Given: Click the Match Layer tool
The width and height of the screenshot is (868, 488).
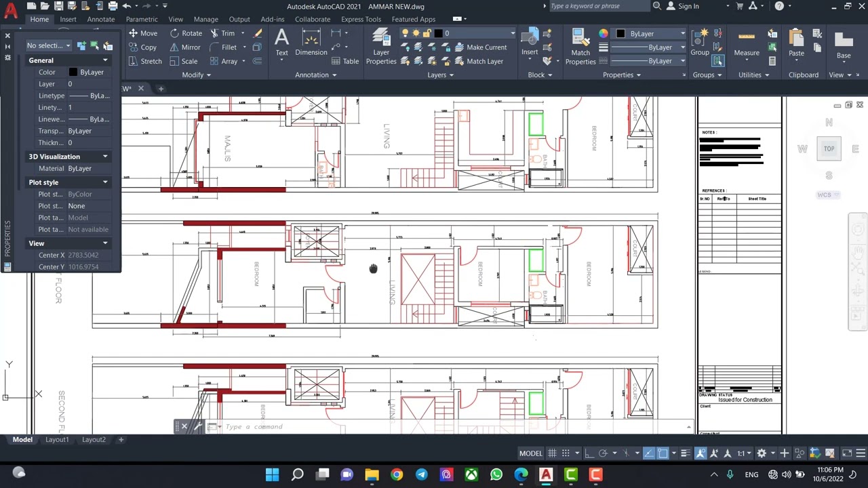Looking at the screenshot, I should coord(479,61).
